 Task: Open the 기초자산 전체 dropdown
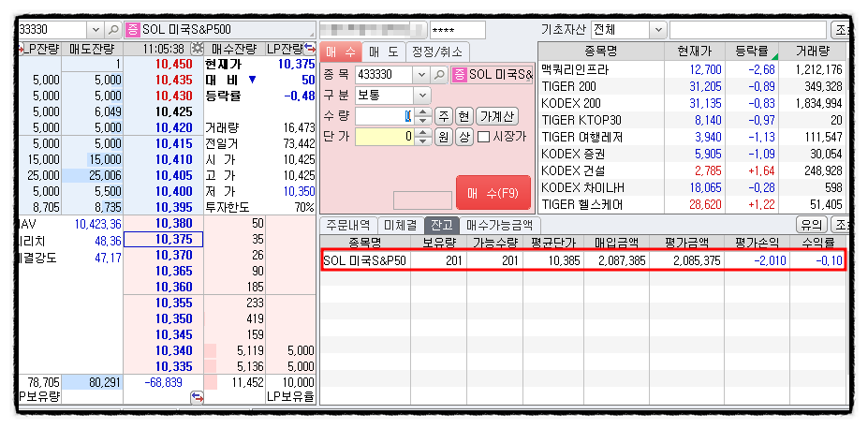pos(657,29)
